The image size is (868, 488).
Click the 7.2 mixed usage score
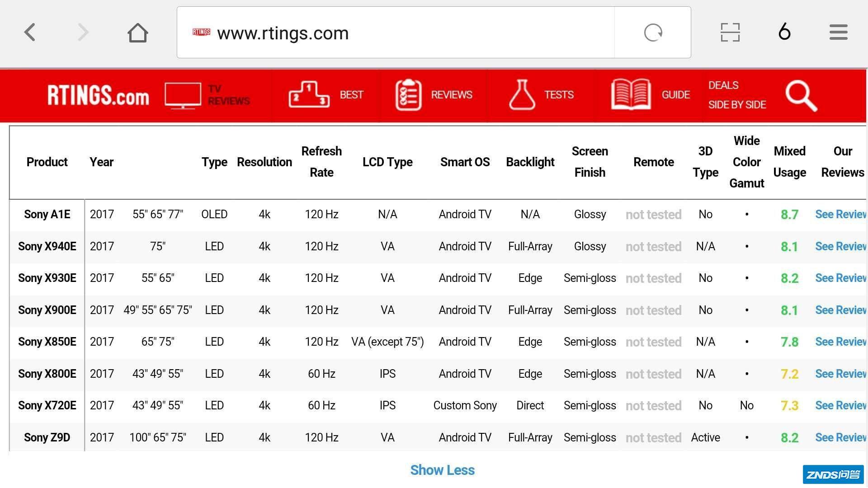click(789, 374)
